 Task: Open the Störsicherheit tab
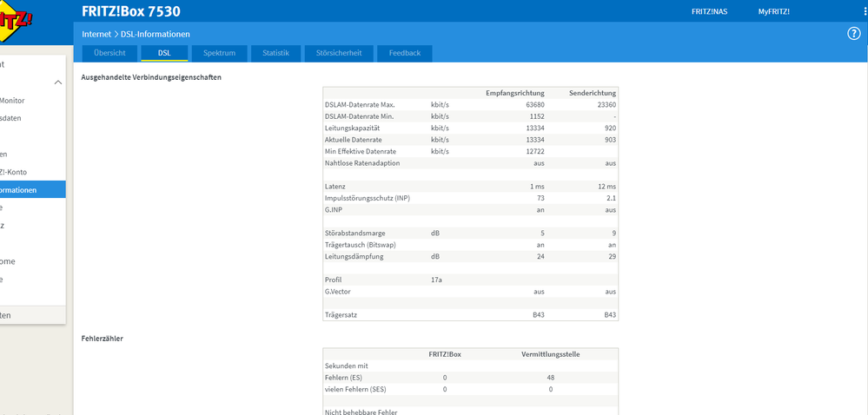339,53
